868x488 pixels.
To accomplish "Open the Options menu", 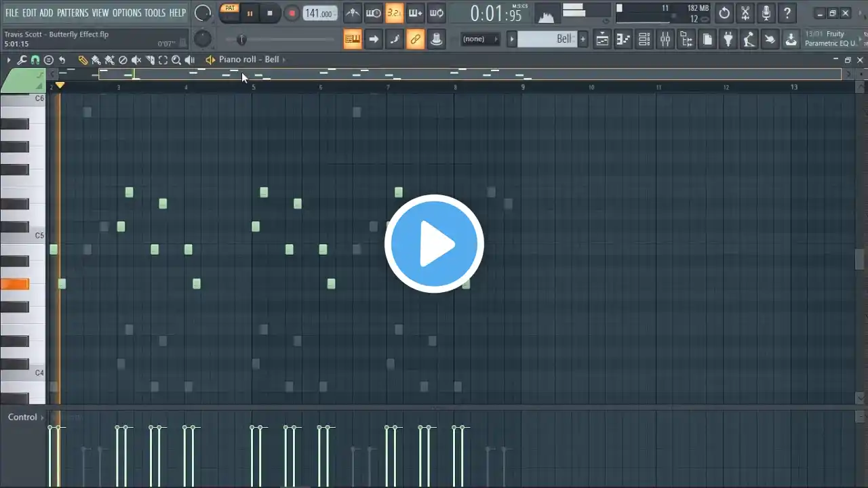I will click(127, 13).
